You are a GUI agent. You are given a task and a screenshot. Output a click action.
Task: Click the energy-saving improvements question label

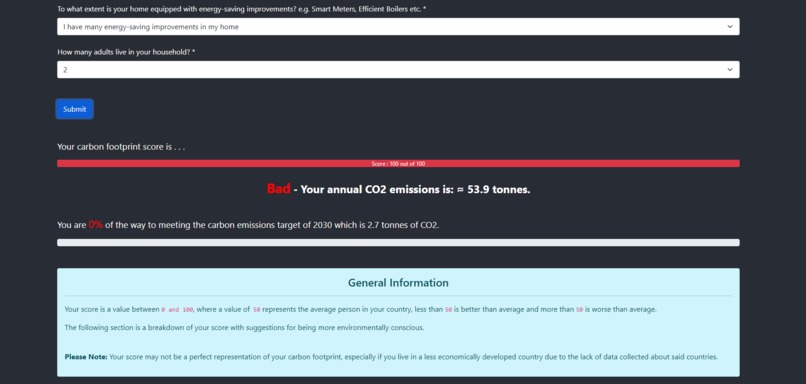tap(242, 9)
